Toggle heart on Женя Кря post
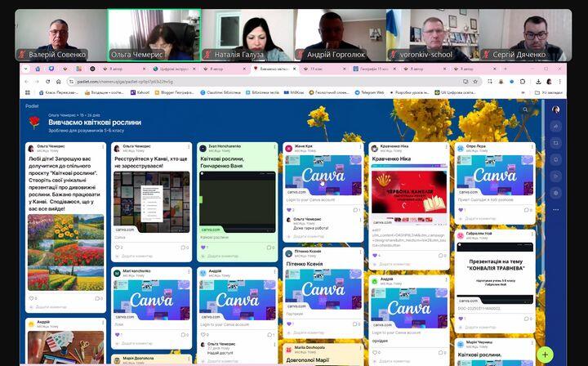 coord(289,210)
